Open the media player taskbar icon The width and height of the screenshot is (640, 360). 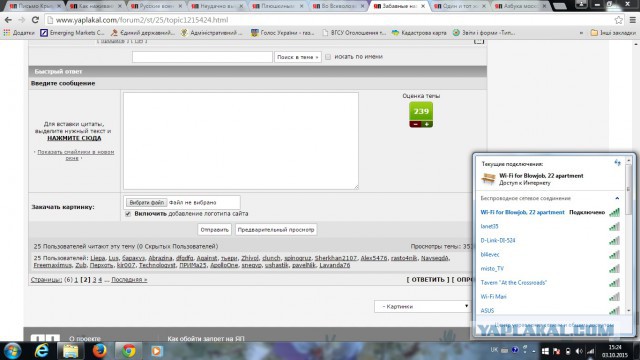click(x=157, y=351)
